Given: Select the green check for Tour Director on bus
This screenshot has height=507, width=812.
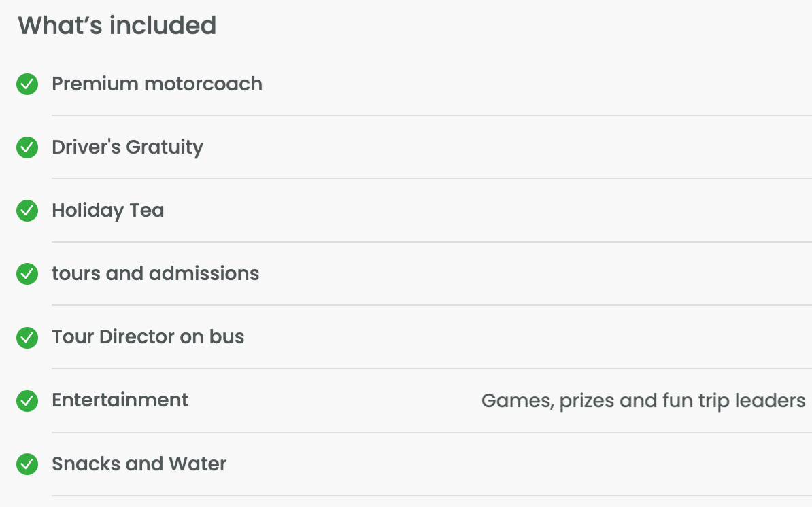Looking at the screenshot, I should click(27, 337).
